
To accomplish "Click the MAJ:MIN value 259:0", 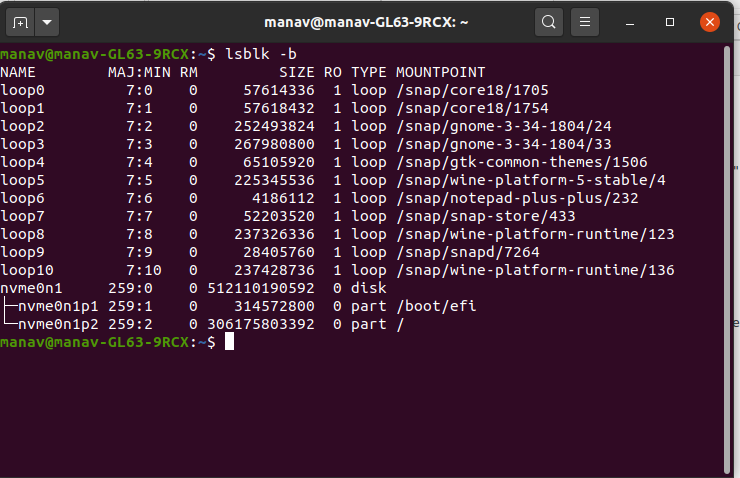I will [130, 288].
